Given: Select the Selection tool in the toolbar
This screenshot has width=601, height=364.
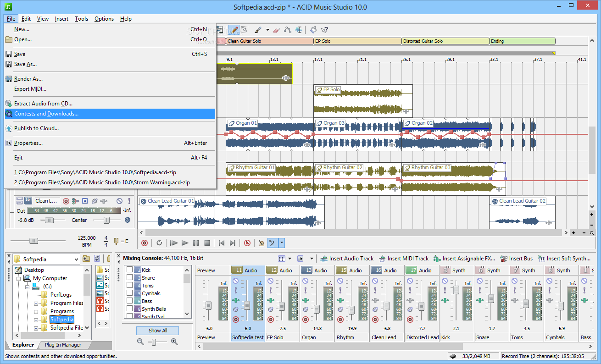Looking at the screenshot, I should (245, 30).
